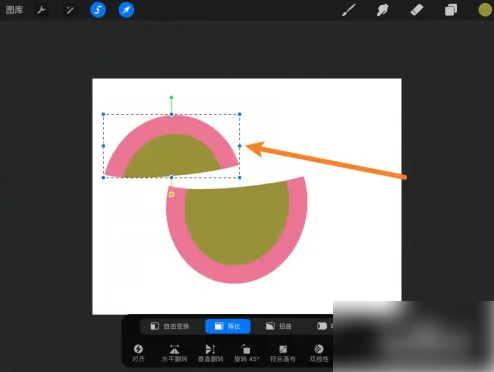Toggle 对齐 snapping option
Image resolution: width=494 pixels, height=372 pixels.
tap(138, 353)
